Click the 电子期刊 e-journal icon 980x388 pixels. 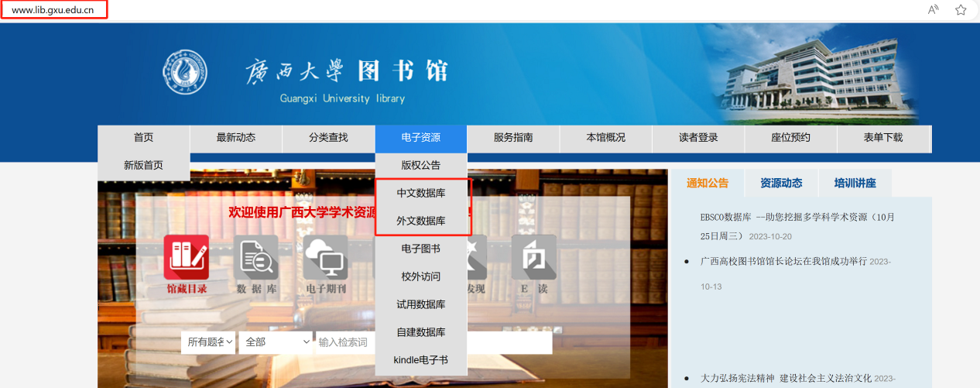pos(326,258)
